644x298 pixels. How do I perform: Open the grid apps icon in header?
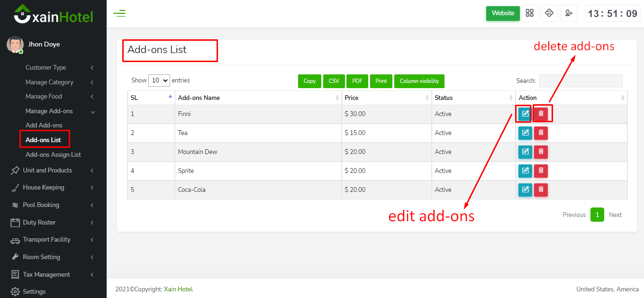(x=530, y=13)
